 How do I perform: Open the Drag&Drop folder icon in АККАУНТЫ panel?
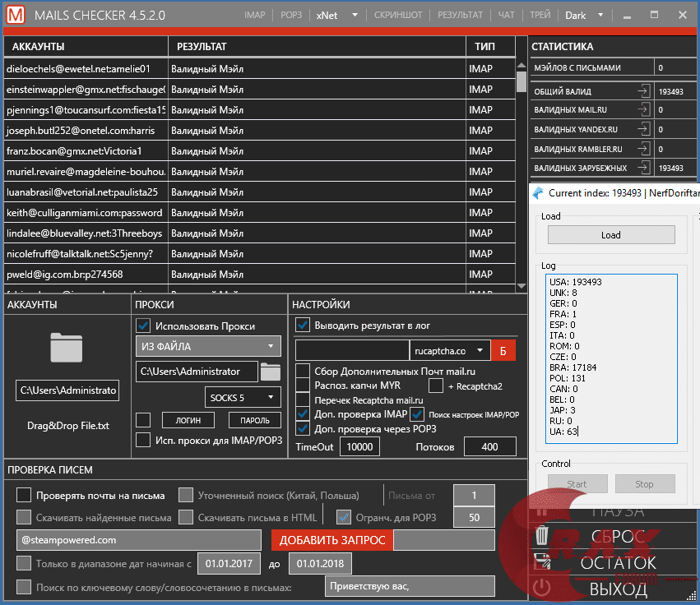tap(67, 346)
